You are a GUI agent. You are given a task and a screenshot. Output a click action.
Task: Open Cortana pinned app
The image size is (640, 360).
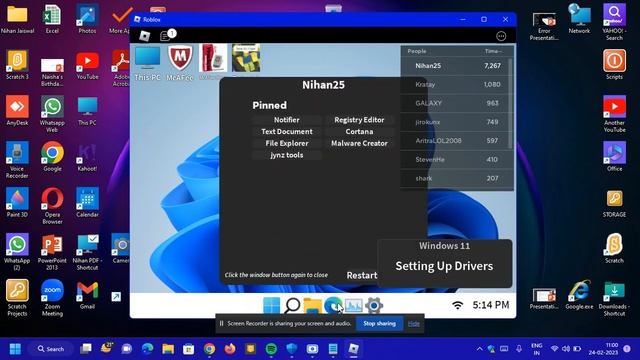pos(359,131)
